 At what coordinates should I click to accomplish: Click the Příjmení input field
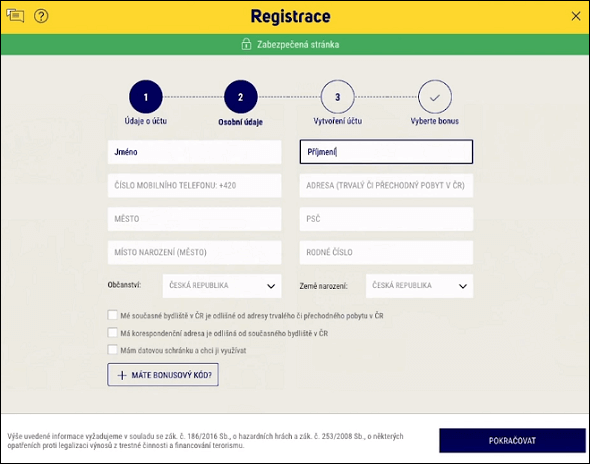(386, 152)
